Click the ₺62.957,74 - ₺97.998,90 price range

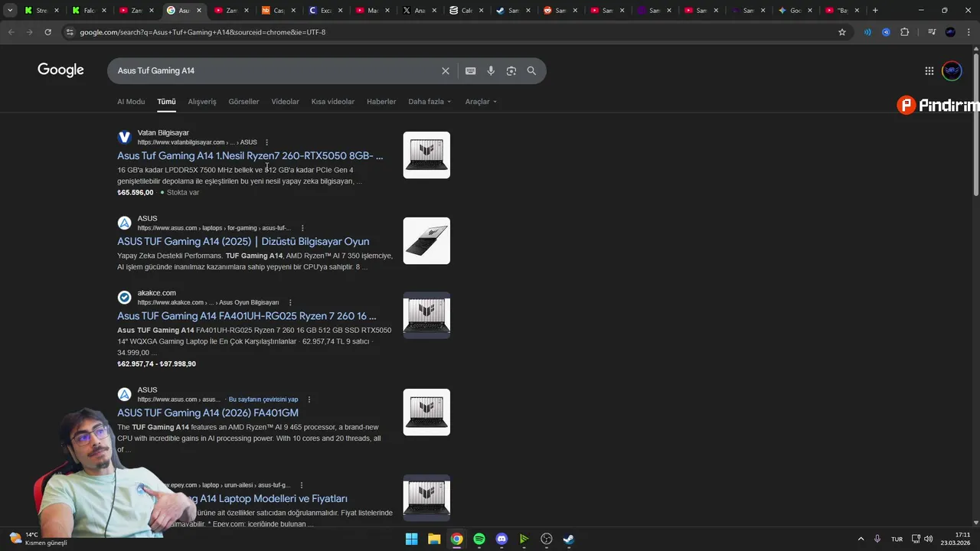click(156, 364)
